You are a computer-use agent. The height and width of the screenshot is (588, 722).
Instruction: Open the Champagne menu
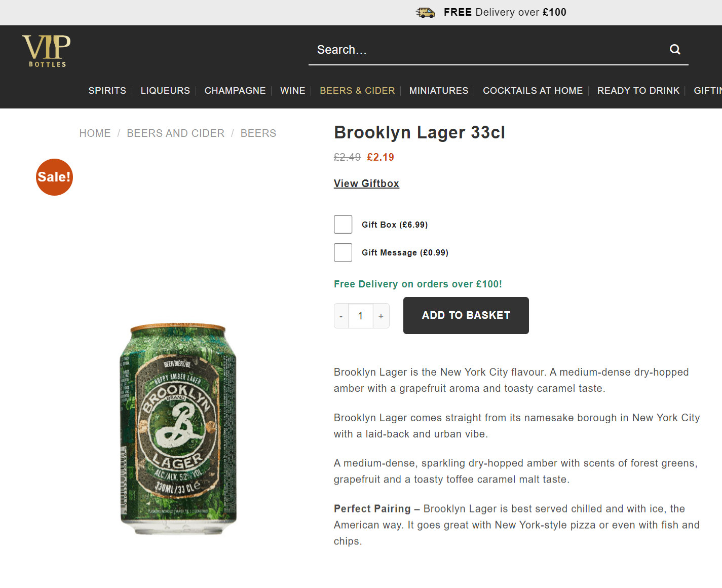pyautogui.click(x=235, y=91)
